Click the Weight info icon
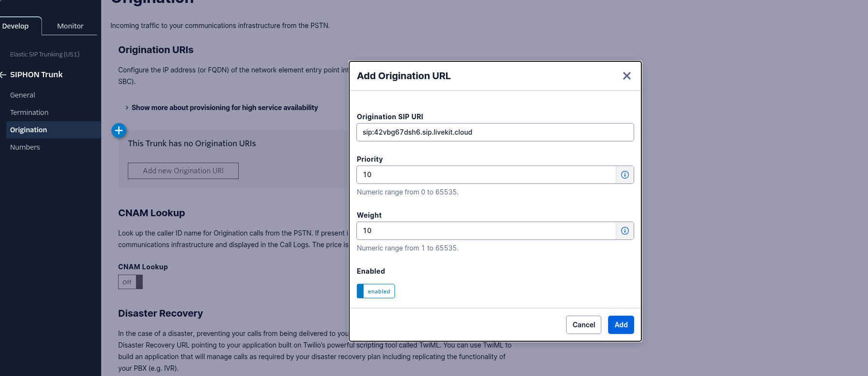The image size is (868, 376). [x=624, y=231]
